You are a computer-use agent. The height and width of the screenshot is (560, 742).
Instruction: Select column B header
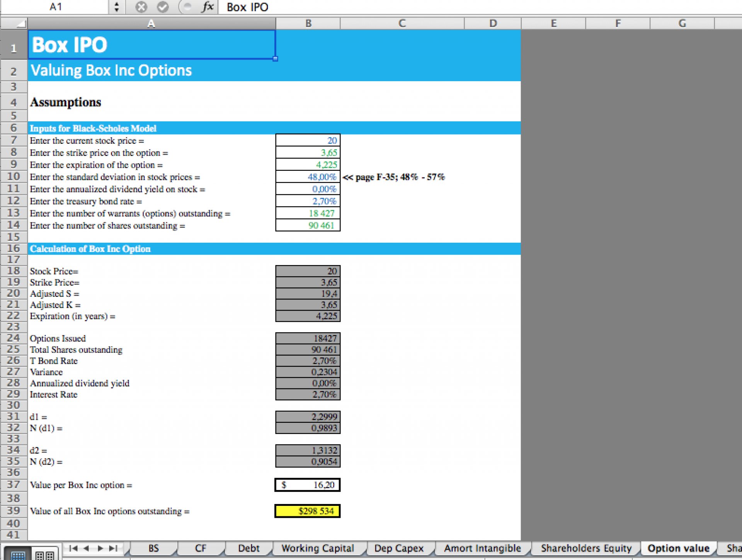tap(308, 24)
